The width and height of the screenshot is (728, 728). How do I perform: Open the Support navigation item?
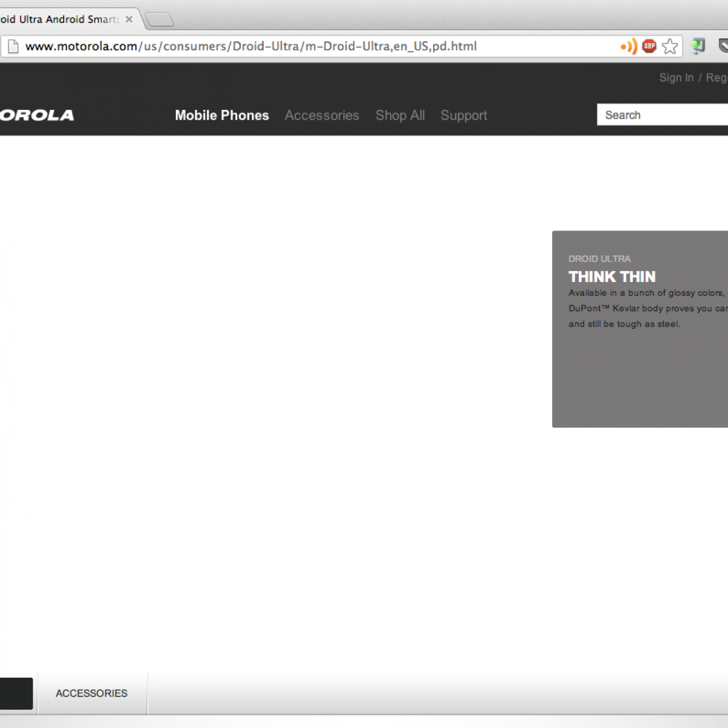coord(464,115)
